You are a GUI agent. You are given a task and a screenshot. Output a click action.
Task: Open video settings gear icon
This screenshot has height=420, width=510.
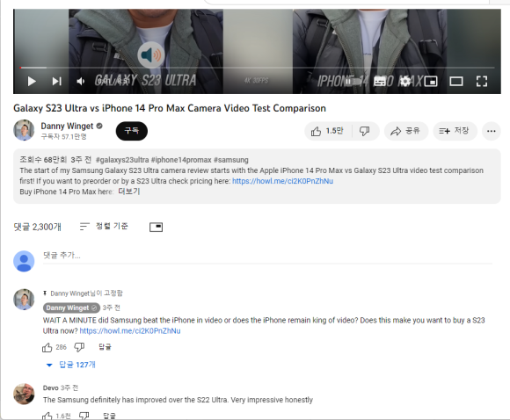click(405, 81)
